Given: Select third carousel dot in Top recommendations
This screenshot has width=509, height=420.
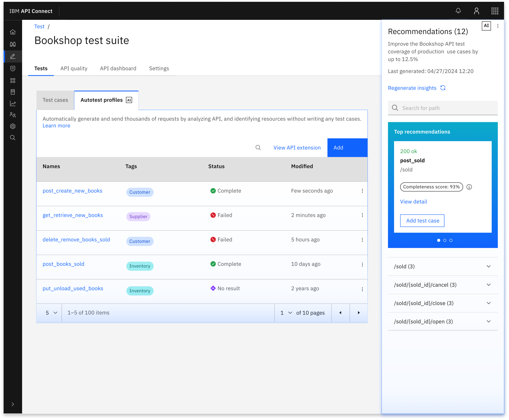Looking at the screenshot, I should click(x=451, y=240).
